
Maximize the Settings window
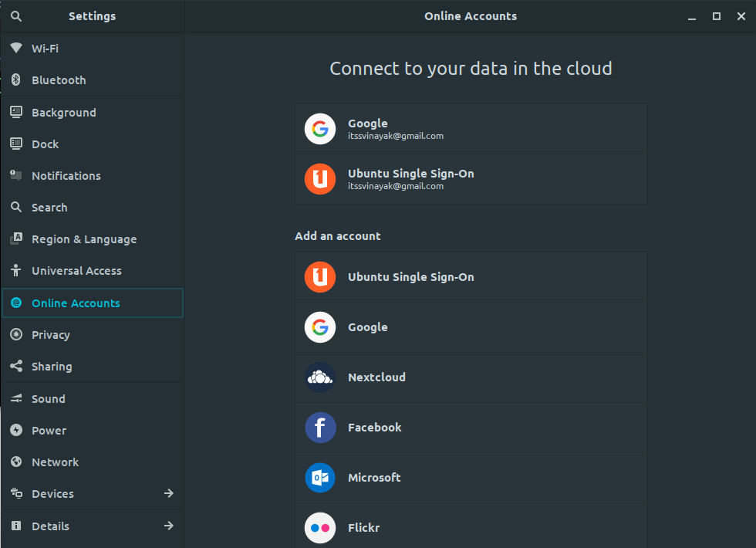point(717,16)
